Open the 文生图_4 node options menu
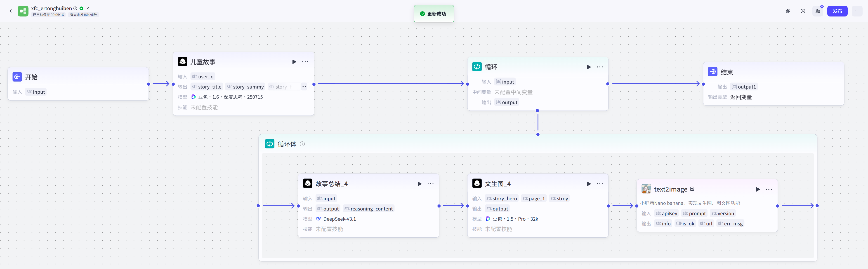Screen dimensions: 868x269 [x=600, y=184]
